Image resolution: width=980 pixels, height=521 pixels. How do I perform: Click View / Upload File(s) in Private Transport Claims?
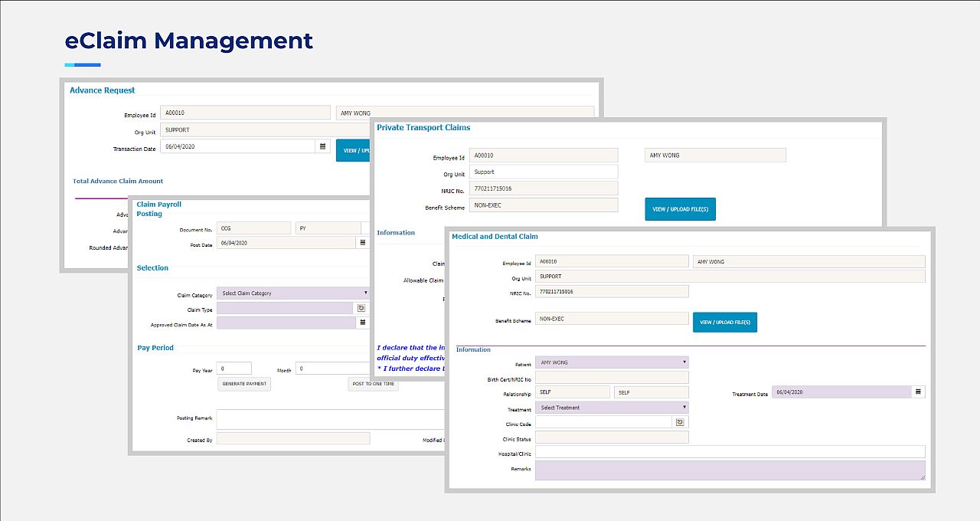[680, 209]
